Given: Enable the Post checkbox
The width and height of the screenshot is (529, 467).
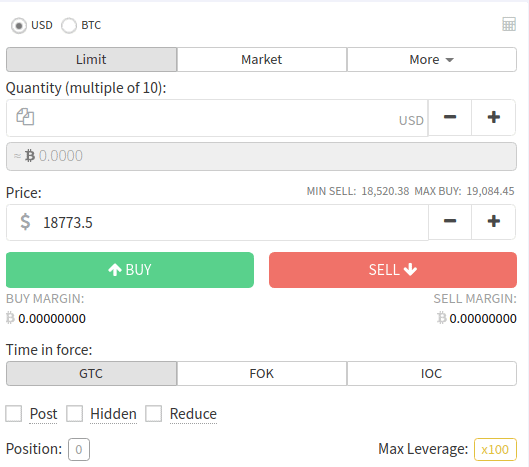Looking at the screenshot, I should point(13,414).
